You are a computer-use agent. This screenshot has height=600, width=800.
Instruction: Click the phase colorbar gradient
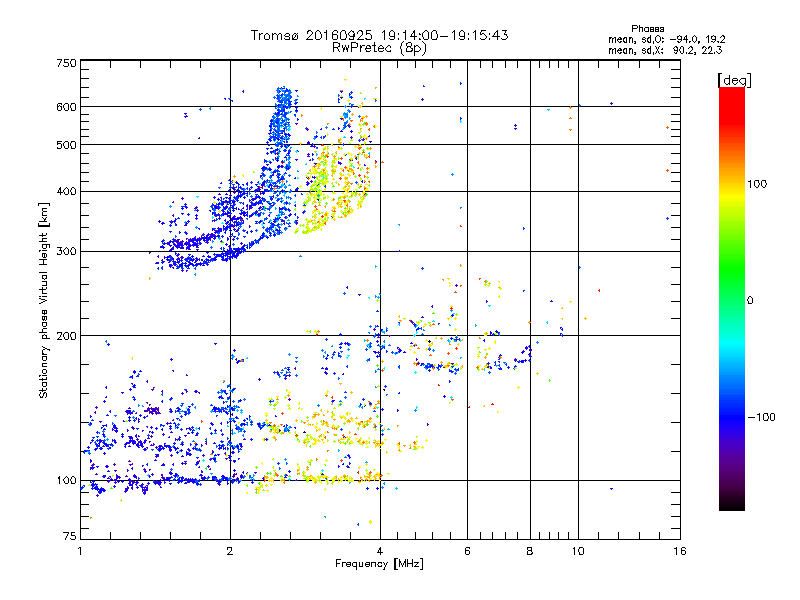pos(732,298)
